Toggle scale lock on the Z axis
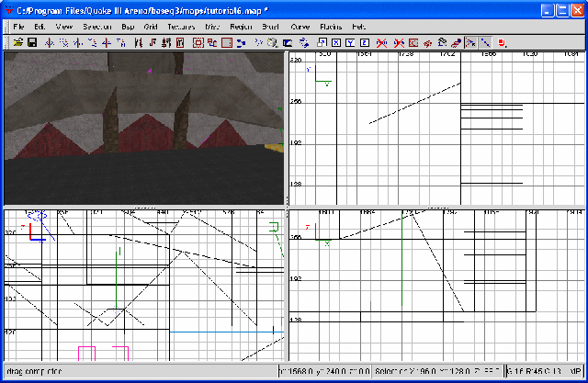Image resolution: width=588 pixels, height=383 pixels. tap(365, 43)
